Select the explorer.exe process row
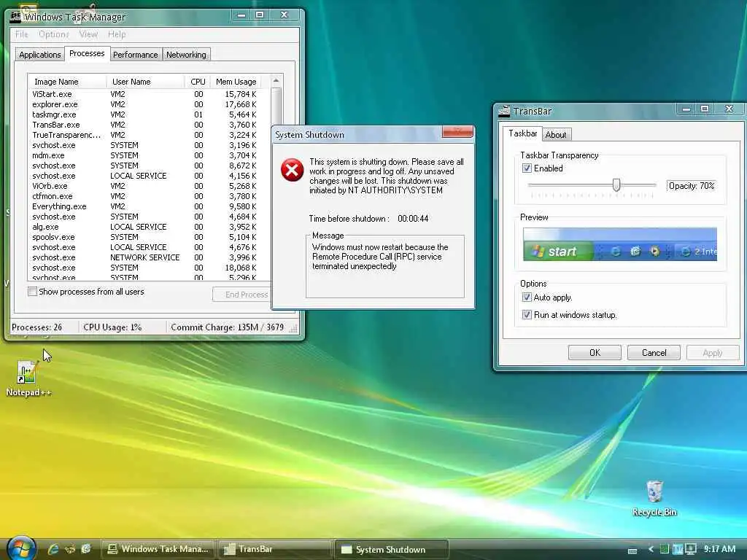This screenshot has width=747, height=560. coord(149,104)
